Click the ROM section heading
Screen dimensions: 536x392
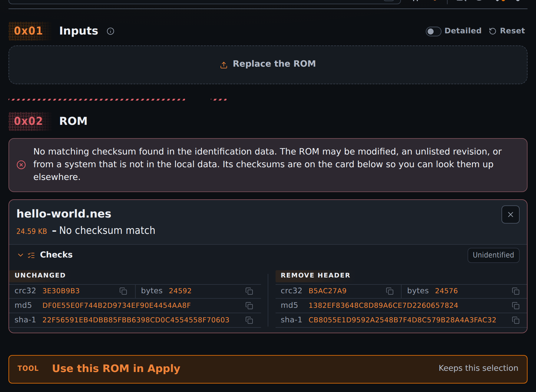click(73, 121)
